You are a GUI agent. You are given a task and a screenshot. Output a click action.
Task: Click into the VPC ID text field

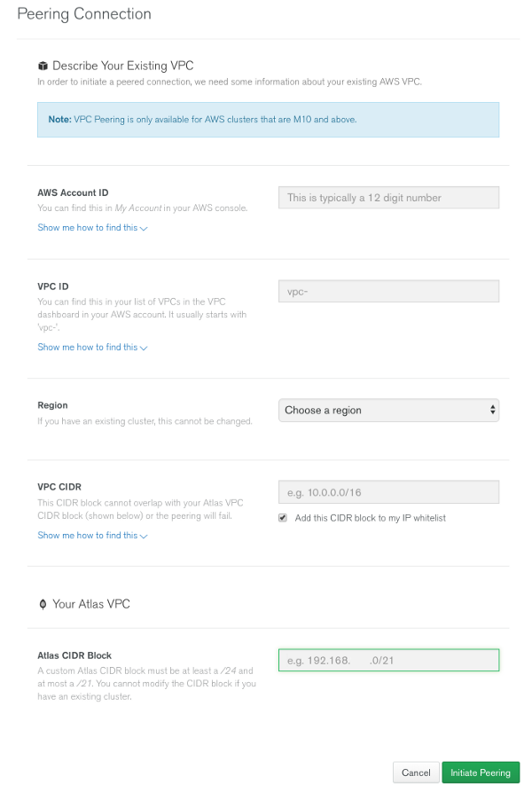[x=389, y=291]
